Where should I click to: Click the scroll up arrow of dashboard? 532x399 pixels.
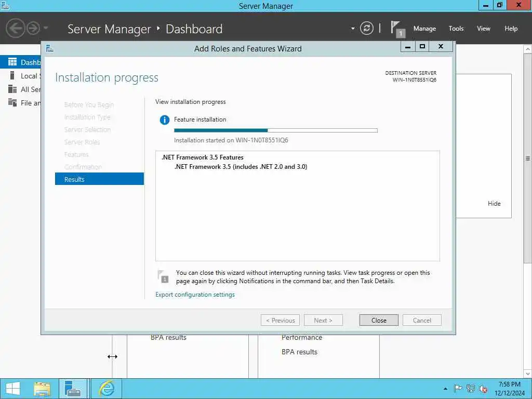click(x=528, y=49)
